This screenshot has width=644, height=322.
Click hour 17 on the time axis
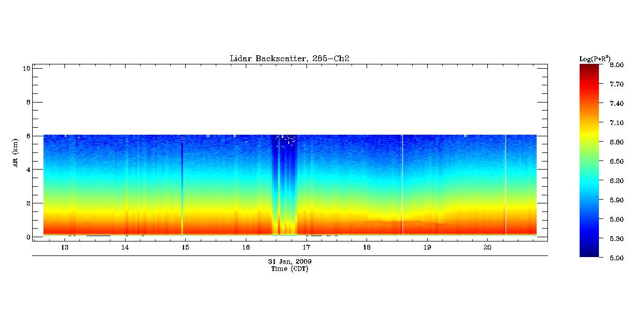pyautogui.click(x=306, y=247)
